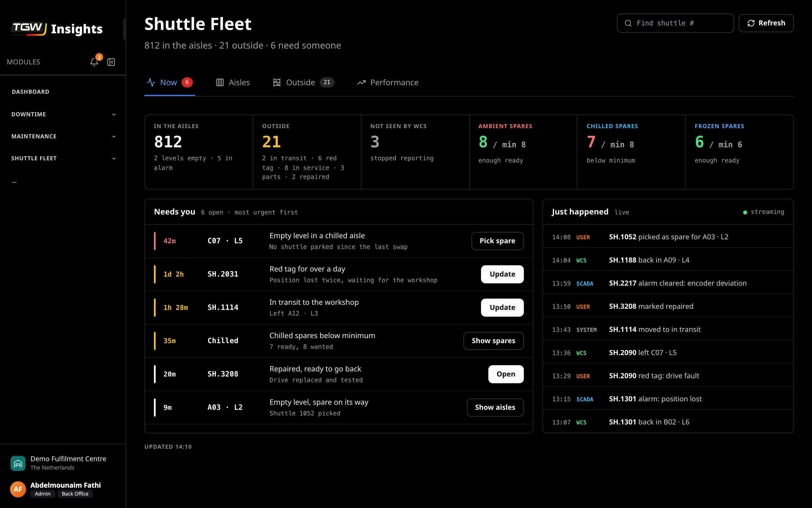Open the Chilled Spares card
This screenshot has height=508, width=812.
click(x=631, y=152)
